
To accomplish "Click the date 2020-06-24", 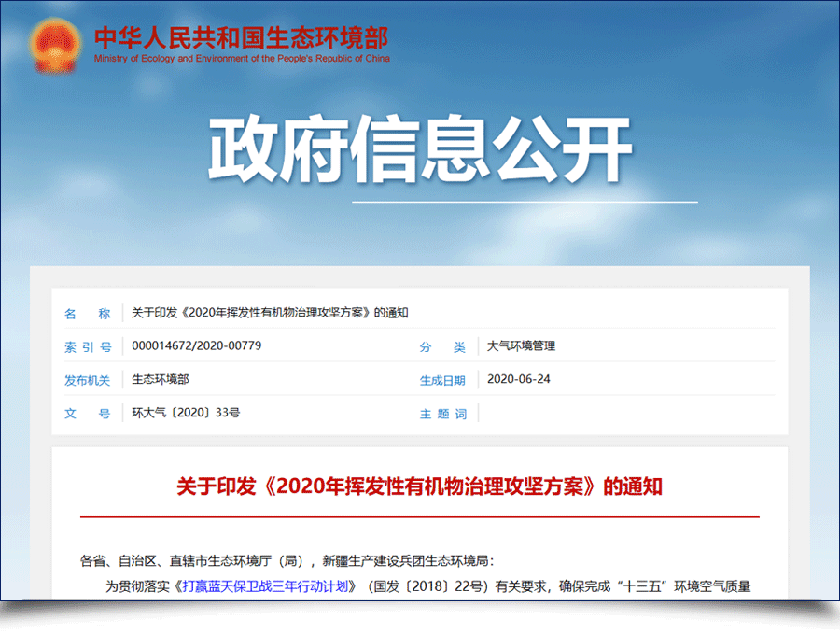I will pos(519,380).
